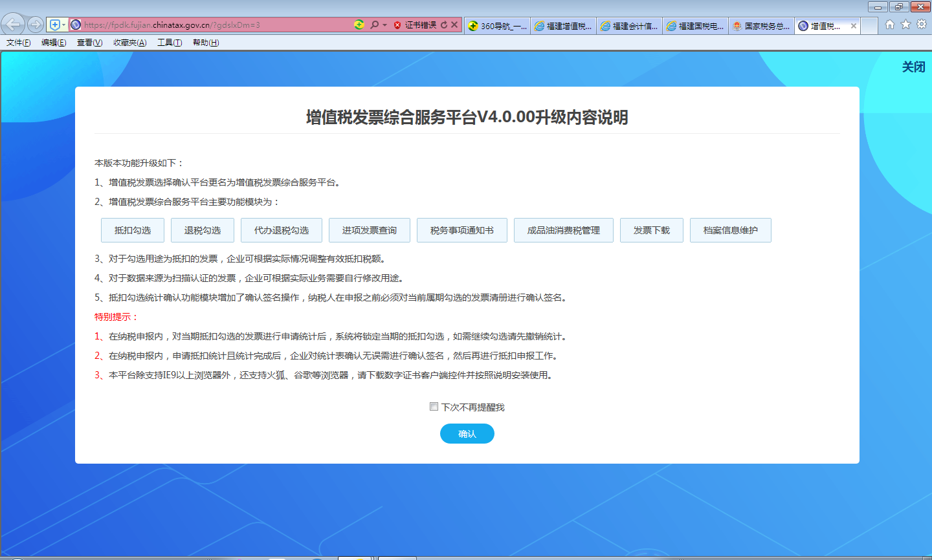932x560 pixels.
Task: Click the blue shield security icon
Action: (x=55, y=25)
